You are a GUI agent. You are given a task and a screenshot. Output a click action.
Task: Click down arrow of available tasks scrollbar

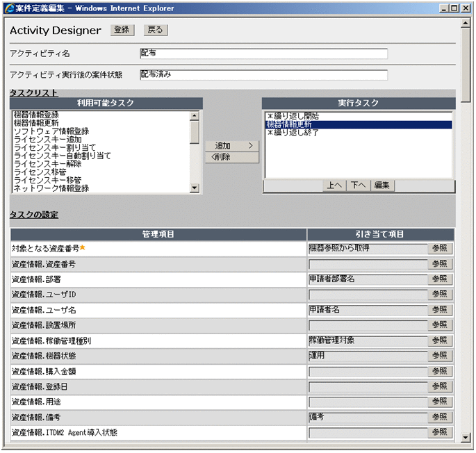click(x=195, y=188)
